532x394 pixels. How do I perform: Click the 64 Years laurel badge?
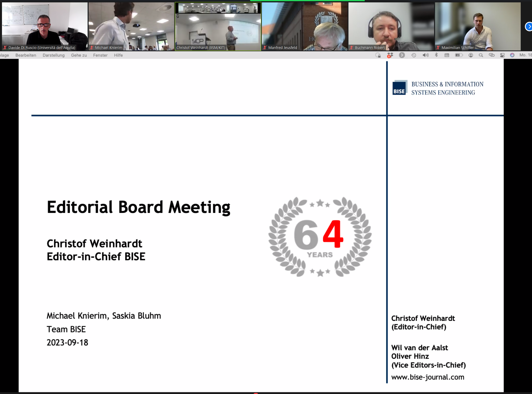tap(320, 237)
